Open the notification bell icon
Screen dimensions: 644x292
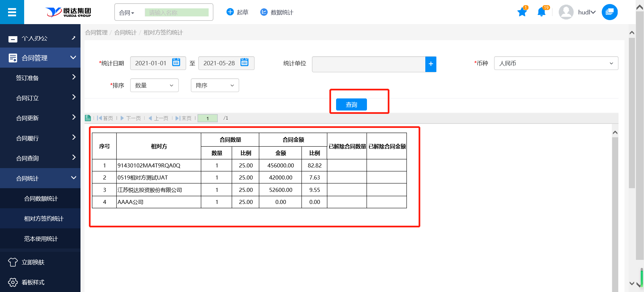pyautogui.click(x=541, y=12)
